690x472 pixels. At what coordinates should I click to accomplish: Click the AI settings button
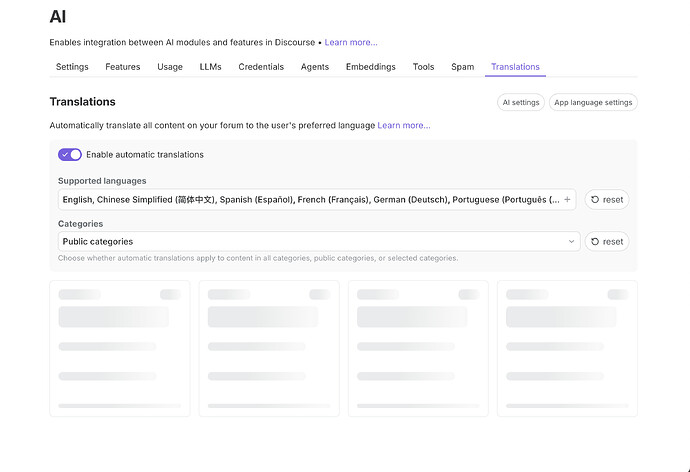521,102
